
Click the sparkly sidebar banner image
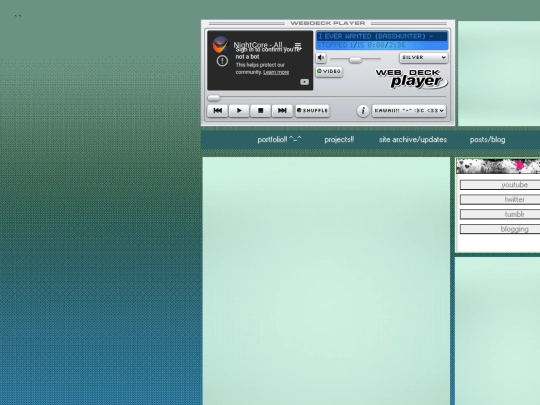498,166
